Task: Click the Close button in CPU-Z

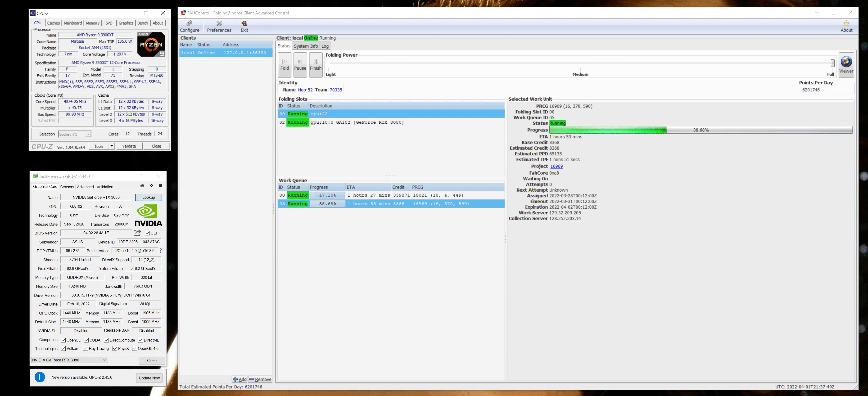Action: pyautogui.click(x=156, y=146)
